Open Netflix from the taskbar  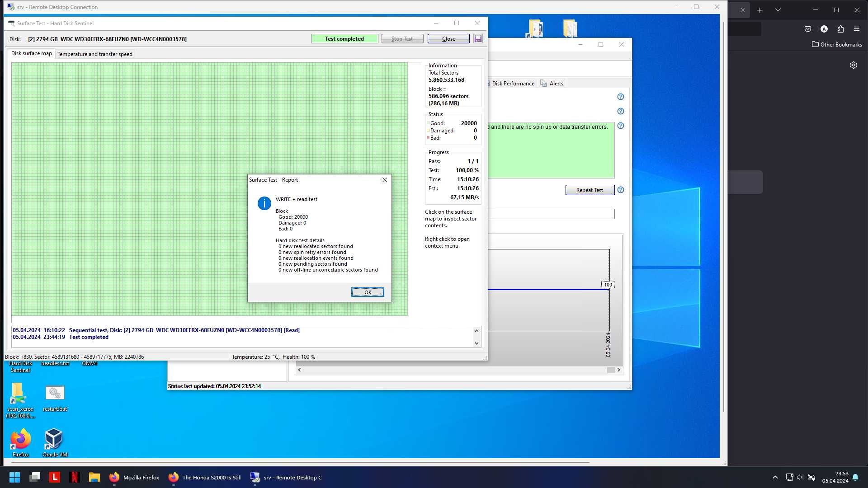click(x=75, y=477)
